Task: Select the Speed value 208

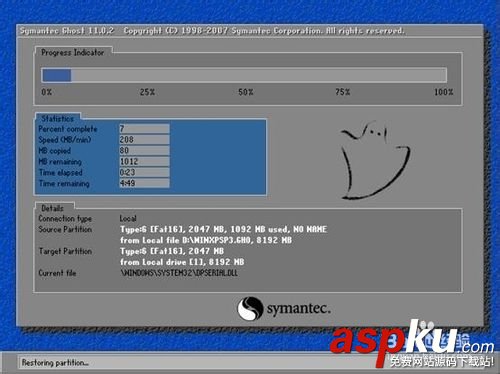Action: click(144, 139)
